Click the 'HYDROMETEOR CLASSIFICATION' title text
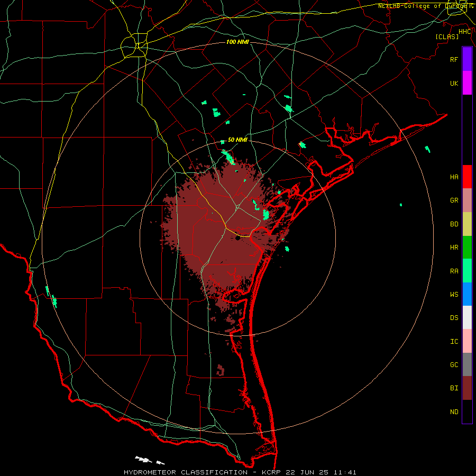 click(x=186, y=472)
